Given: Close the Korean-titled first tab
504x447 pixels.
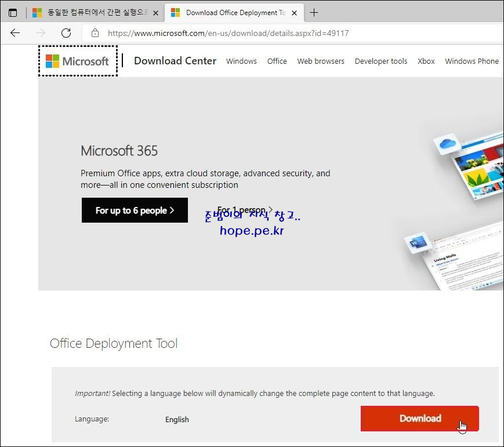Looking at the screenshot, I should (155, 13).
